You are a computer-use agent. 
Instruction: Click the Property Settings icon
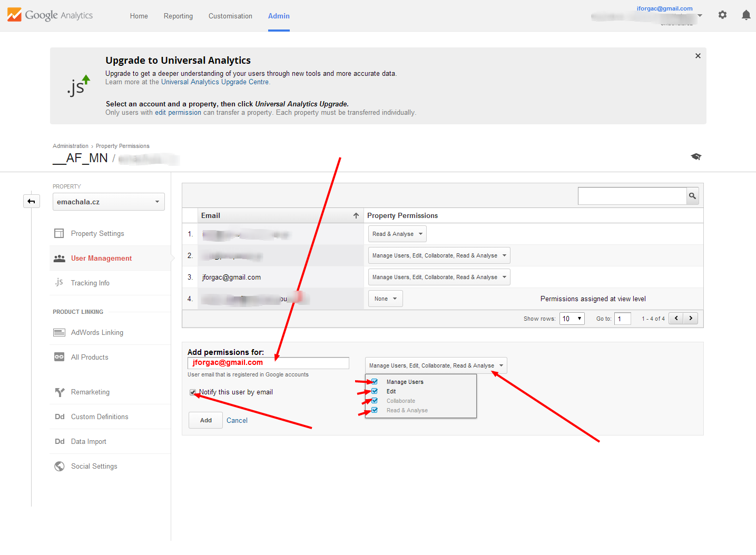point(59,233)
